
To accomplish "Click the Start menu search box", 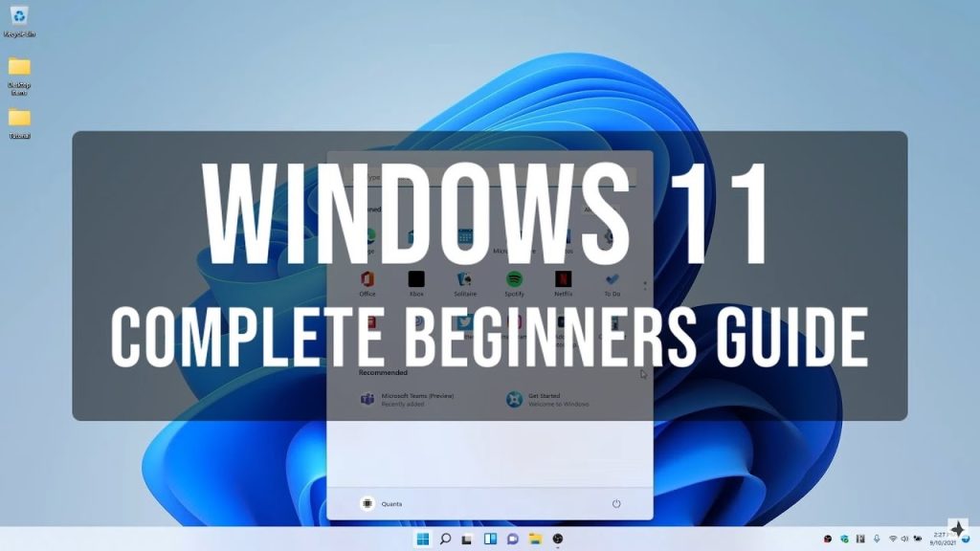I will point(489,177).
